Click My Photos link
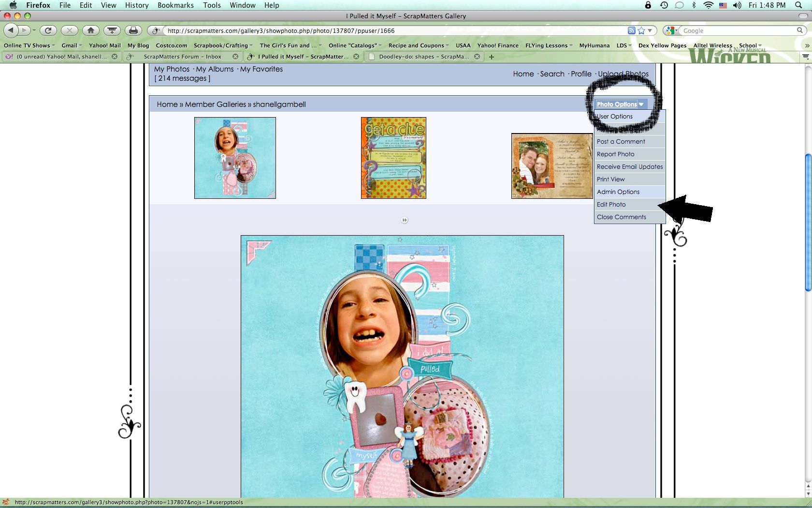 tap(172, 69)
